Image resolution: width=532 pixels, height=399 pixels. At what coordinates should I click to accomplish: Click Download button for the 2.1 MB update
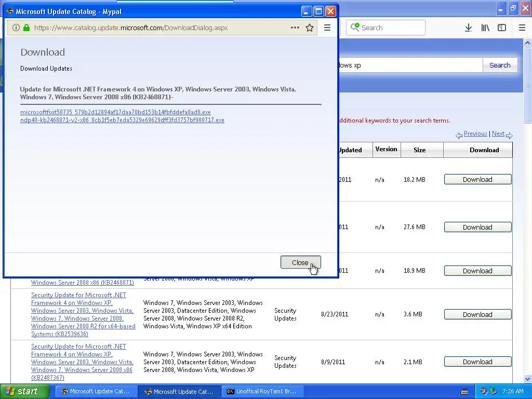coord(478,362)
